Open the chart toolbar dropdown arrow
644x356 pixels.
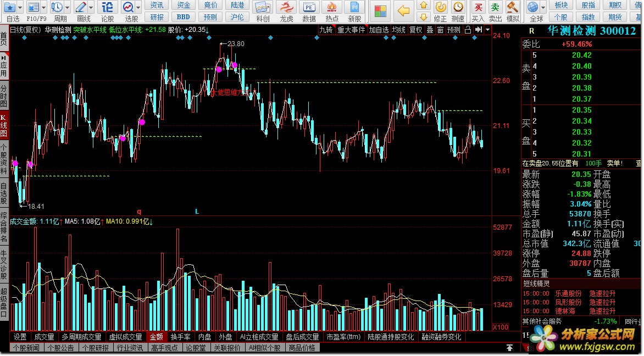487,30
